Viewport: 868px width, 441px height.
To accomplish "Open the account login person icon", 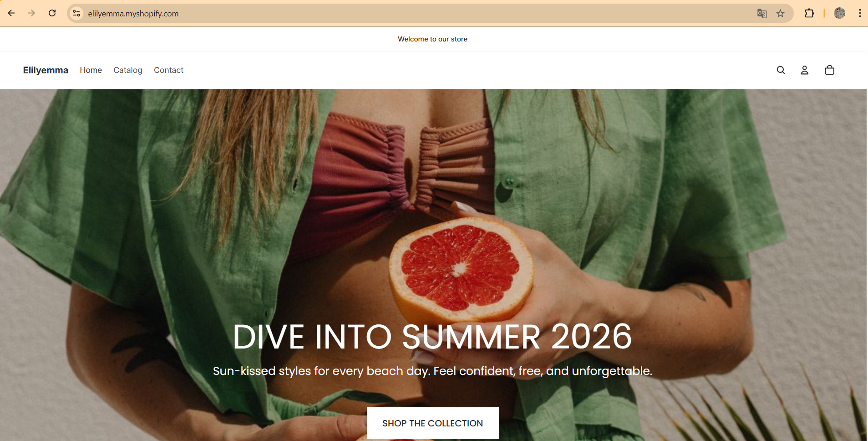I will [805, 70].
